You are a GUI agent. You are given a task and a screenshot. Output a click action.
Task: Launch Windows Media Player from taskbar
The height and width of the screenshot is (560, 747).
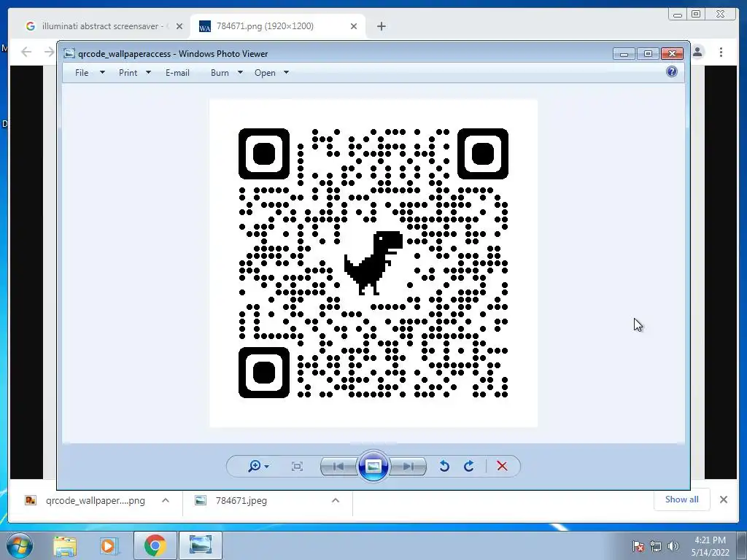click(x=108, y=545)
